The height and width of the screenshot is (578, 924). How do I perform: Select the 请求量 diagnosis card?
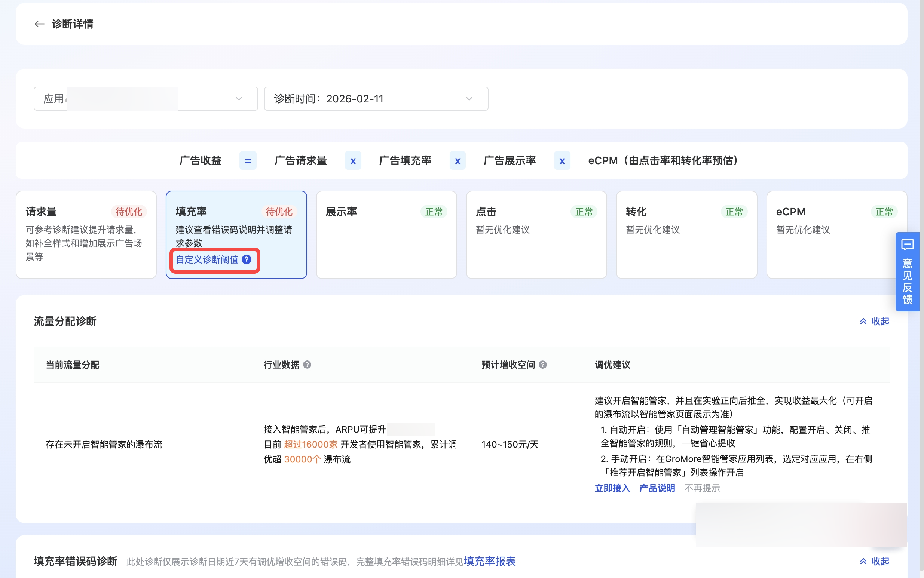tap(86, 234)
